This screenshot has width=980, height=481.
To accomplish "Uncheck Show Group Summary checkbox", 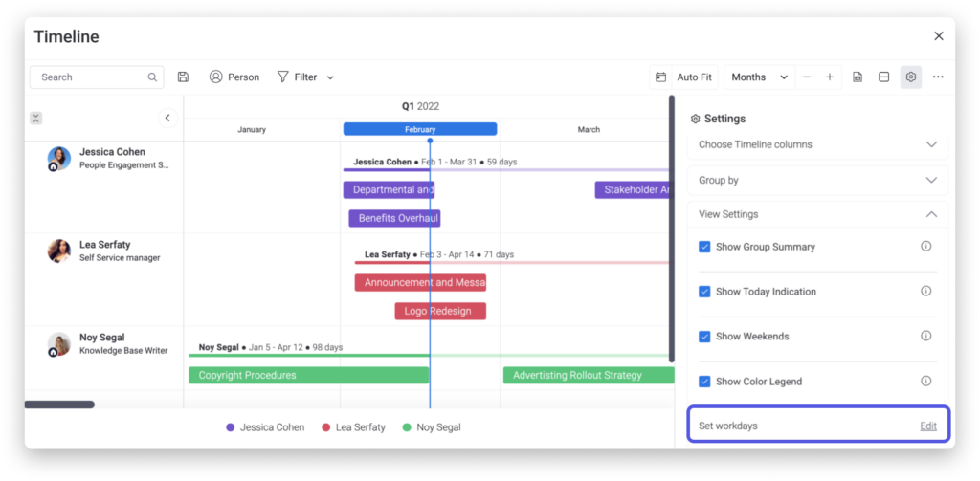I will [704, 247].
